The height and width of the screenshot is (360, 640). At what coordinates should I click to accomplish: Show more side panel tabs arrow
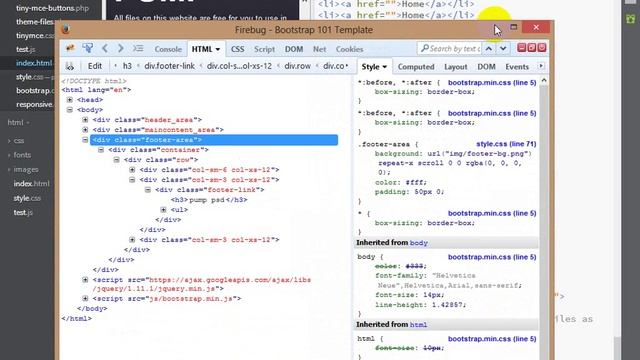[x=541, y=66]
